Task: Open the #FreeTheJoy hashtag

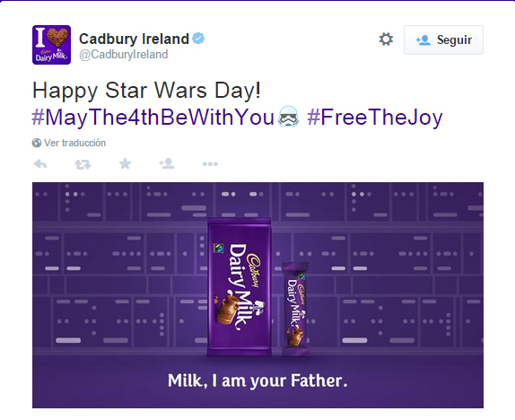Action: [x=375, y=118]
